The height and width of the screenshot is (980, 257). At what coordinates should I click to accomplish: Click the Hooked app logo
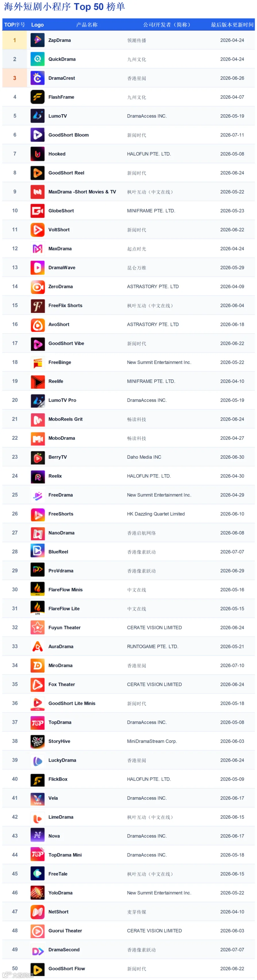pos(37,154)
